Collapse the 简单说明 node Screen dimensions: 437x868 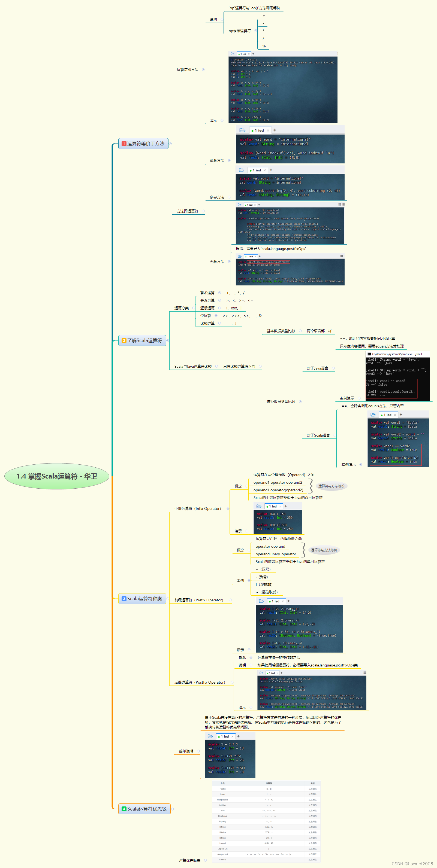click(x=198, y=751)
